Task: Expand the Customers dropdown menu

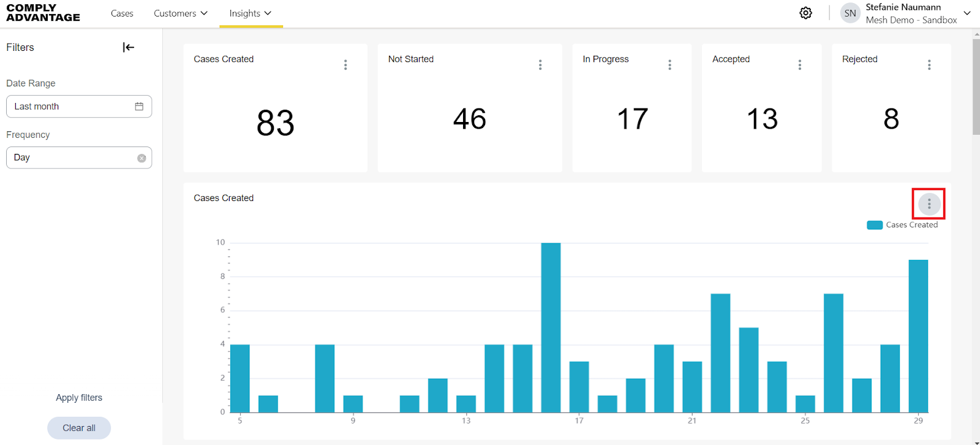Action: [181, 13]
